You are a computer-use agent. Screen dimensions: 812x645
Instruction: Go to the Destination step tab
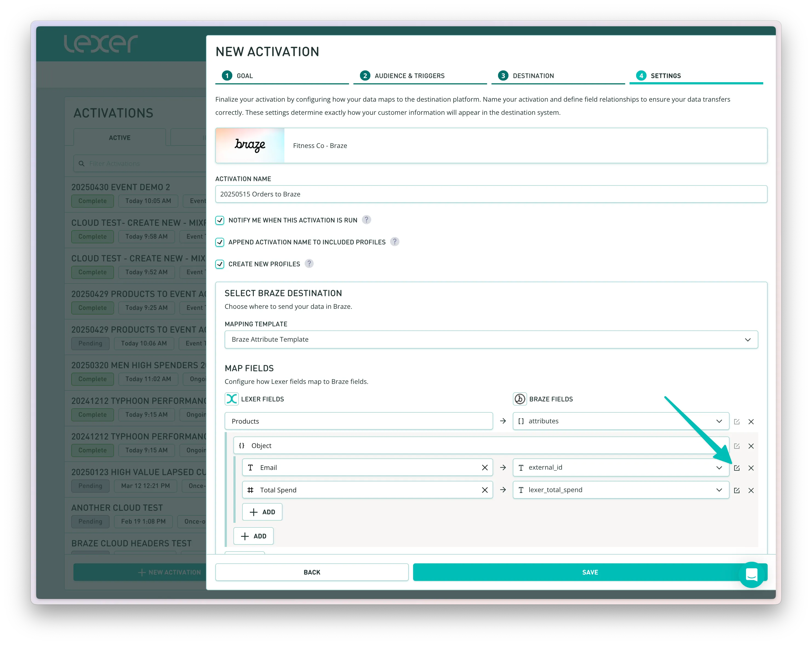[x=533, y=76]
